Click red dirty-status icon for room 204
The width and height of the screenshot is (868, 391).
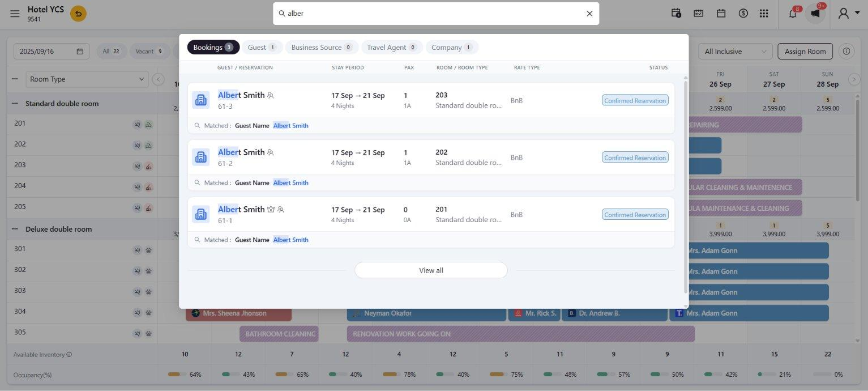pos(148,187)
